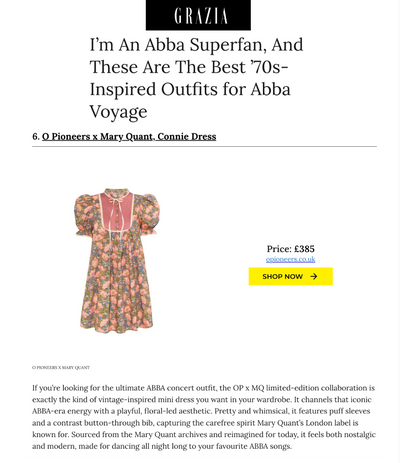
Task: Click the Price: £385 label
Action: pyautogui.click(x=290, y=249)
